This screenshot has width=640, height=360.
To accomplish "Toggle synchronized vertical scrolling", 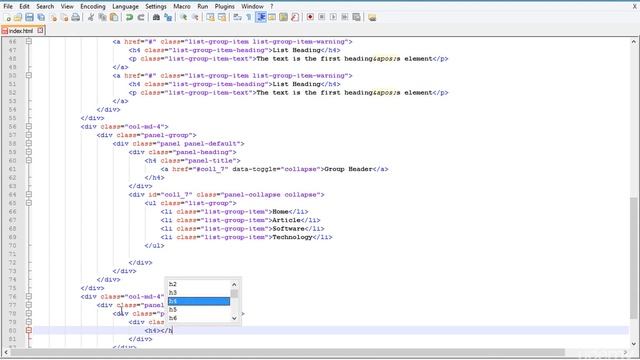I will coord(210,18).
